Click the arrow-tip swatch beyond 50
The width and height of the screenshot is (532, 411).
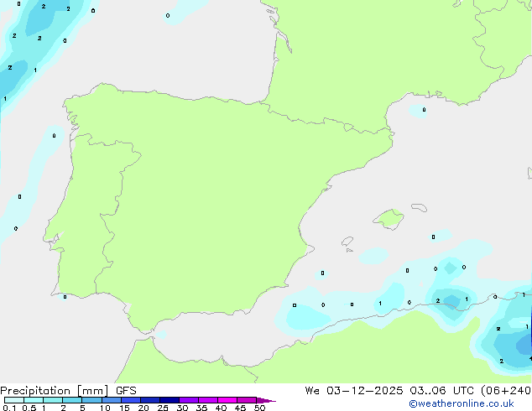(x=264, y=400)
